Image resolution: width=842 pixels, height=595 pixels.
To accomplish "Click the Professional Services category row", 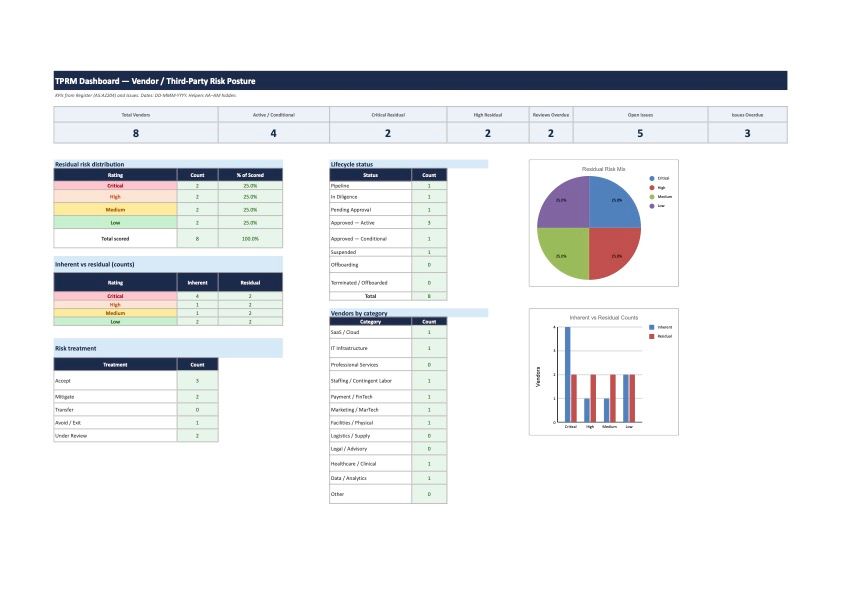I will click(388, 365).
